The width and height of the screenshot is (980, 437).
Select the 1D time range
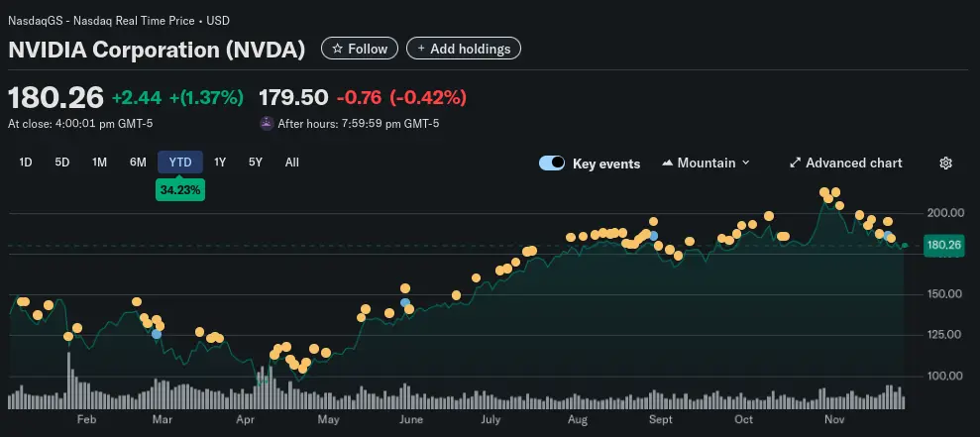point(27,163)
